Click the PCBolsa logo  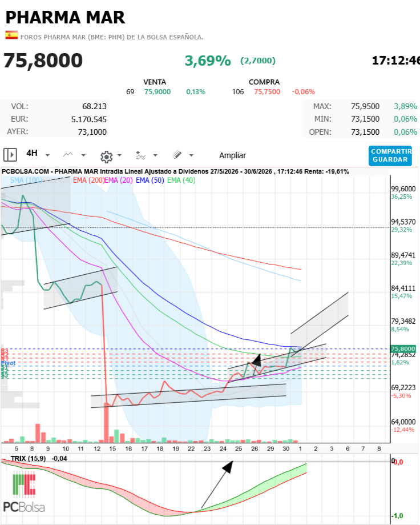tap(24, 492)
